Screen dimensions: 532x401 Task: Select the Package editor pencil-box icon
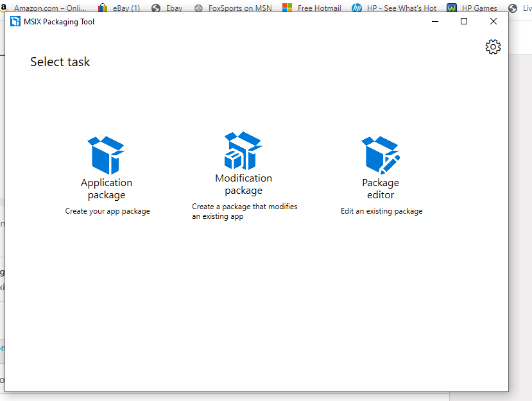(x=381, y=155)
